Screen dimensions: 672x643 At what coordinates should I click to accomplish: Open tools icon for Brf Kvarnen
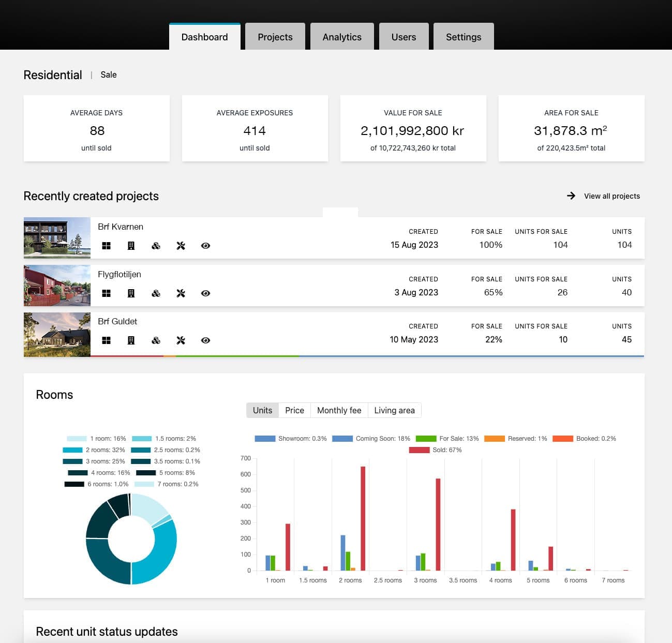pos(181,246)
